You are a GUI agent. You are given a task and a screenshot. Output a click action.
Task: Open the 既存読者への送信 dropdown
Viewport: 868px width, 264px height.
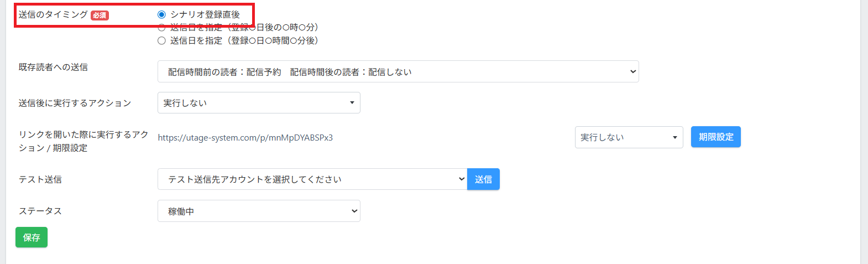point(398,72)
